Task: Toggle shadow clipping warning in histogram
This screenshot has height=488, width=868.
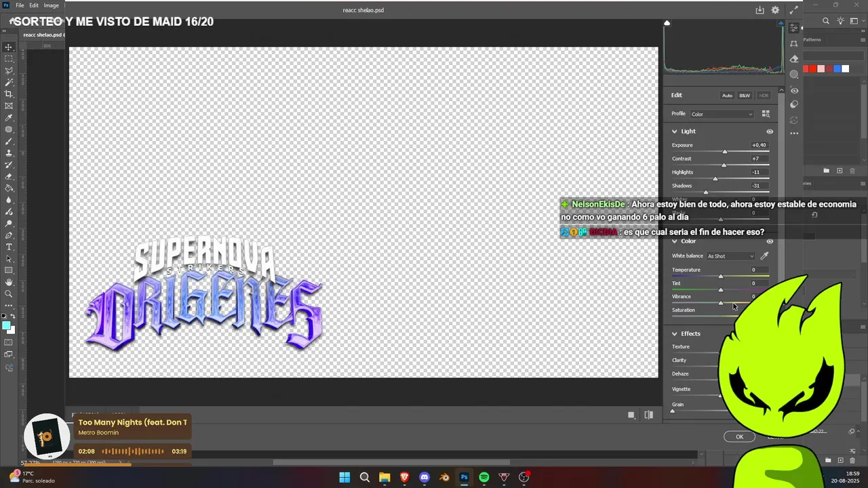Action: [x=667, y=24]
